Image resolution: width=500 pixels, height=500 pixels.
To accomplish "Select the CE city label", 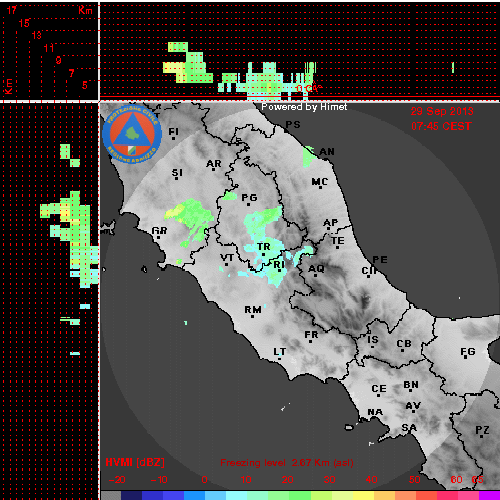I will tap(379, 389).
